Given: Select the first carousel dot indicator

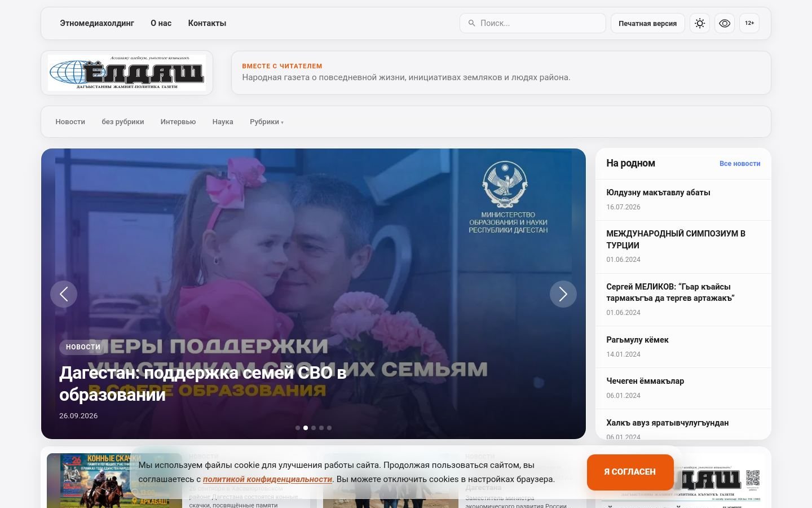Looking at the screenshot, I should pyautogui.click(x=298, y=428).
